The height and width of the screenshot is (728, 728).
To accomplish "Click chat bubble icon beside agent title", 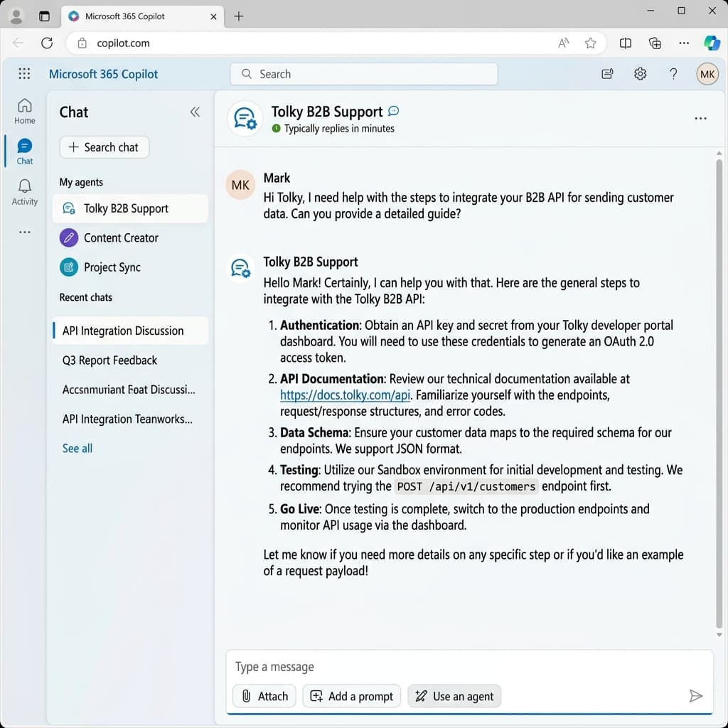I will (x=393, y=111).
